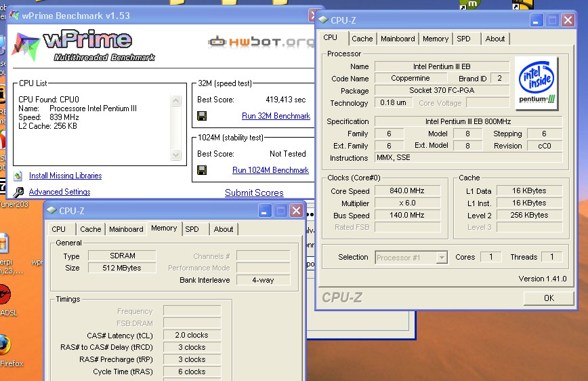Select Mainboard tab in the CPU-Z Memory window
The image size is (588, 381).
pyautogui.click(x=127, y=229)
